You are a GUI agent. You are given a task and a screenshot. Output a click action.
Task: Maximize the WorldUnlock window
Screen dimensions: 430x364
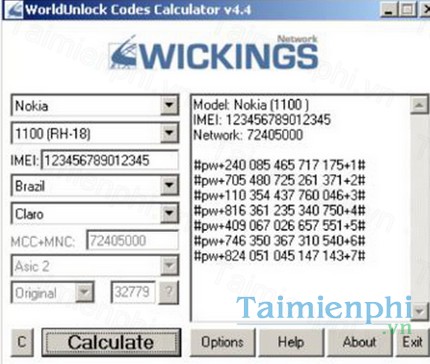(x=407, y=9)
